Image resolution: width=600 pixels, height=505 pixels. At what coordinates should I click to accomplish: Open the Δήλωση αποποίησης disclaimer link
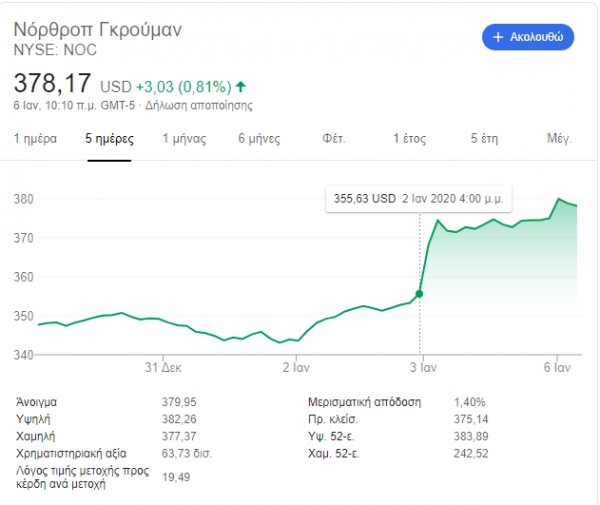coord(199,106)
